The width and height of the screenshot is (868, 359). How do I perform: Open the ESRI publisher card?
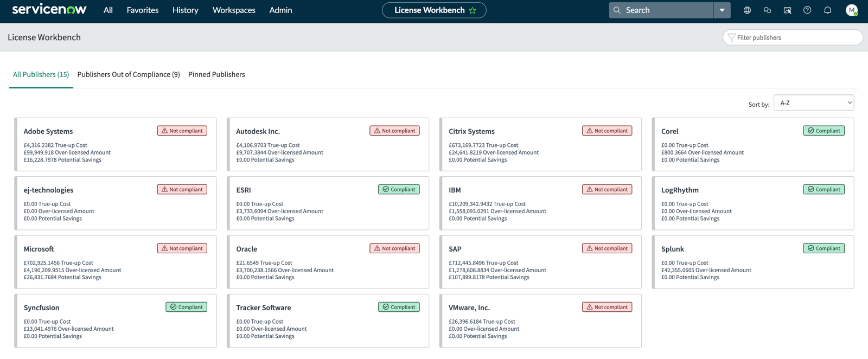[x=328, y=203]
